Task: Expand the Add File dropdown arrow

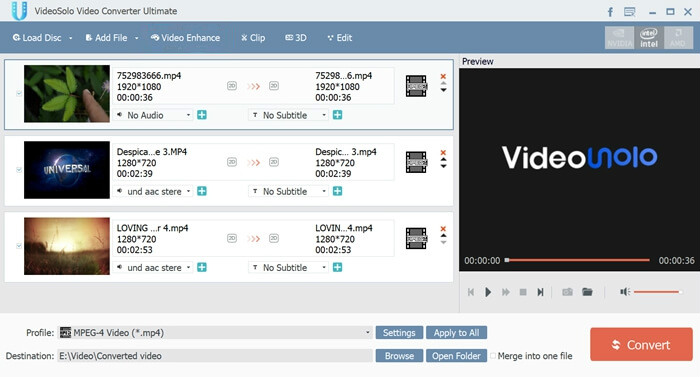Action: coord(136,38)
